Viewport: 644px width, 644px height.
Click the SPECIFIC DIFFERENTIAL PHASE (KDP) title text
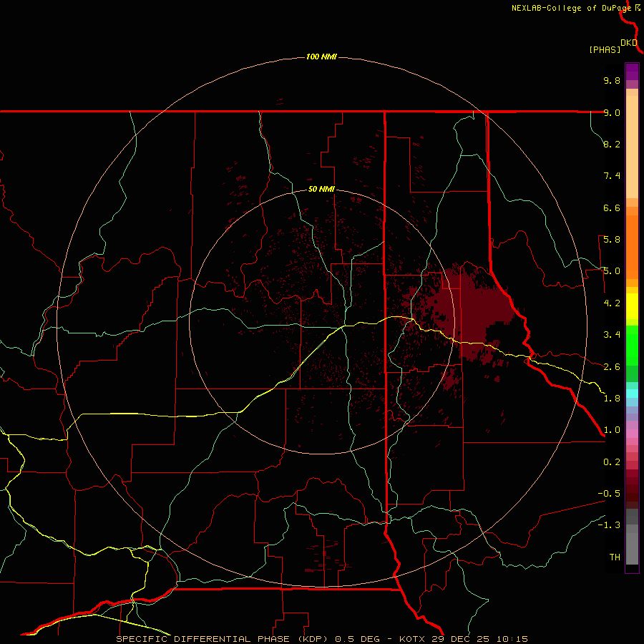coord(223,639)
